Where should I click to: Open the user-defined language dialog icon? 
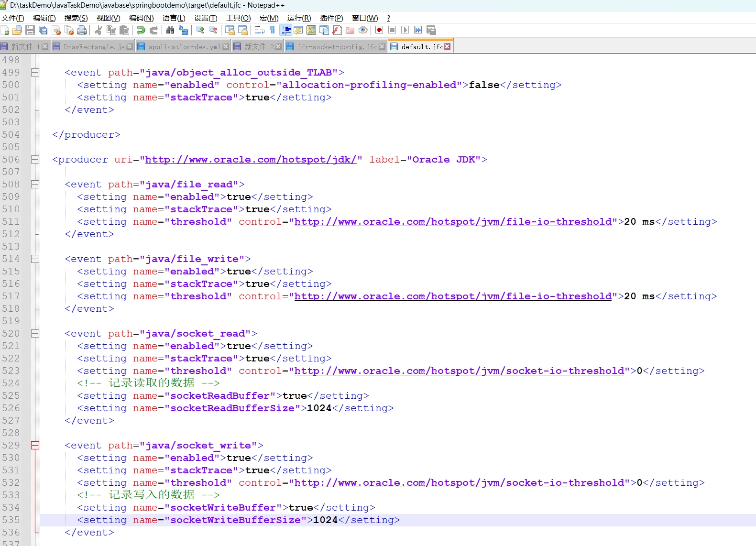coord(298,30)
